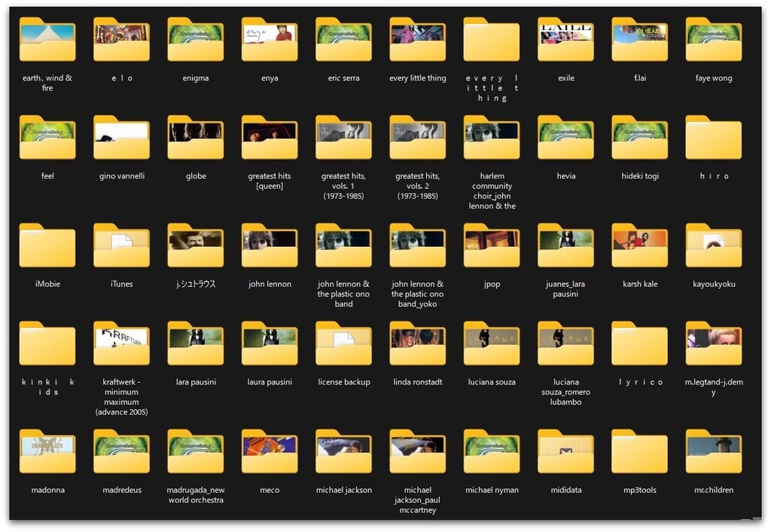This screenshot has height=532, width=771.
Task: Click the 'luciana souza_romero lubambo' label
Action: click(x=566, y=391)
